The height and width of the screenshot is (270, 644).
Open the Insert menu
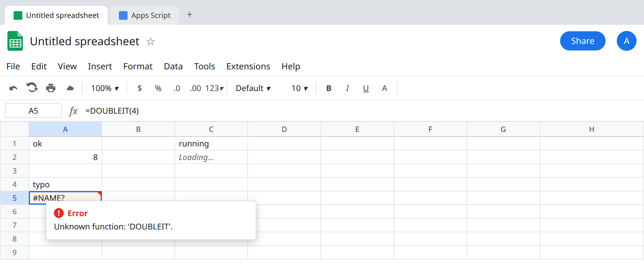(100, 66)
